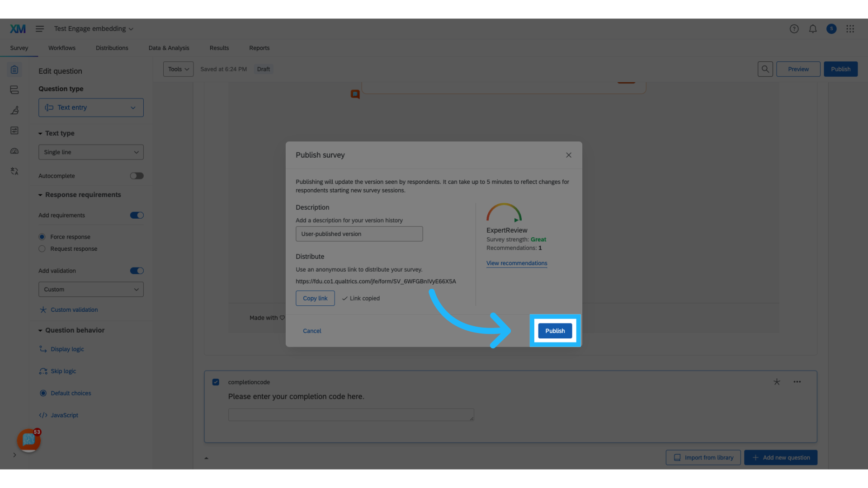Open the user account avatar
868x488 pixels.
pos(831,29)
